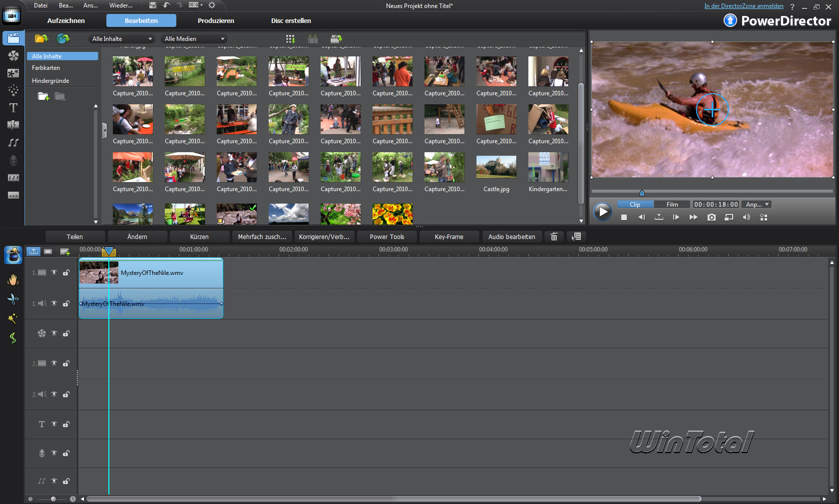Open the Title room (T icon) in sidebar

(13, 108)
